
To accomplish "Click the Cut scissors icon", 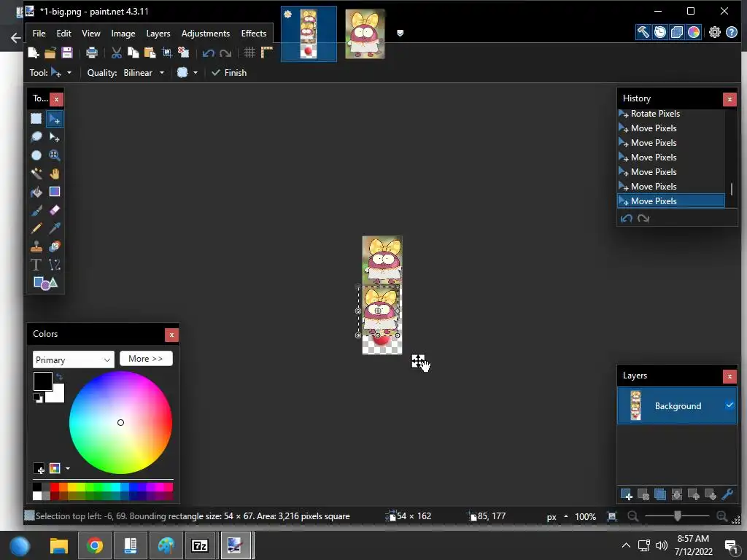I will [116, 52].
